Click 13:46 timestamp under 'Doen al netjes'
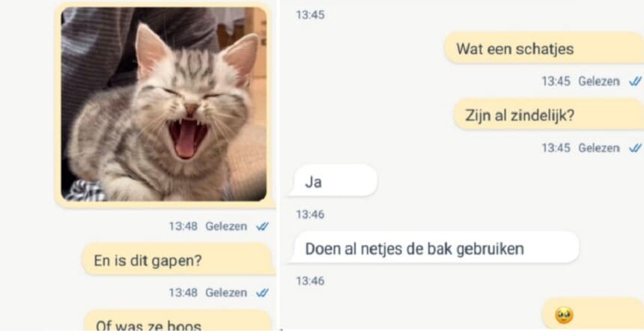 310,281
